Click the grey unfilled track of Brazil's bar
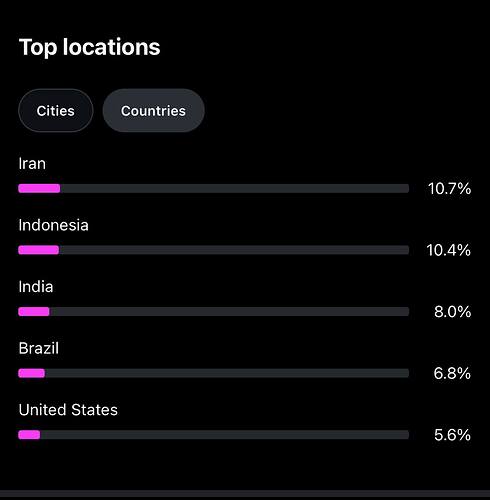490x500 pixels. coord(227,373)
